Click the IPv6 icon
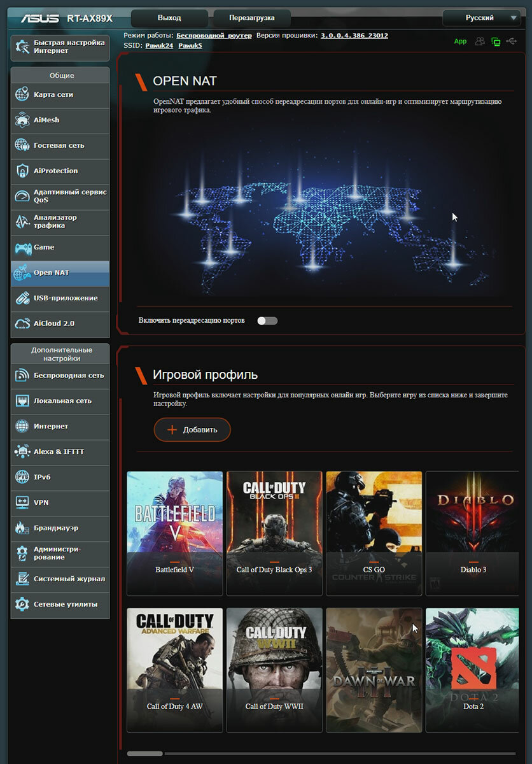Screen dimensions: 532x764 pyautogui.click(x=22, y=478)
